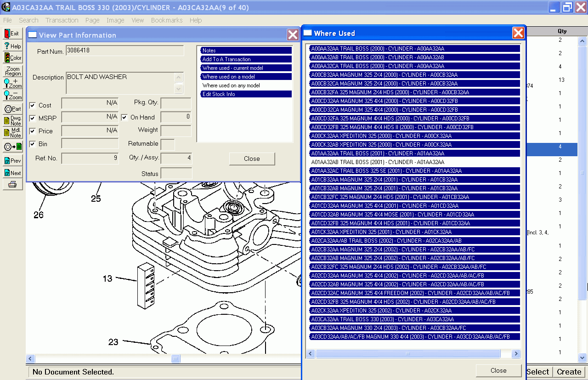The image size is (588, 380).
Task: Click the diagram horizontal scrollbar left arrow
Action: [x=31, y=358]
